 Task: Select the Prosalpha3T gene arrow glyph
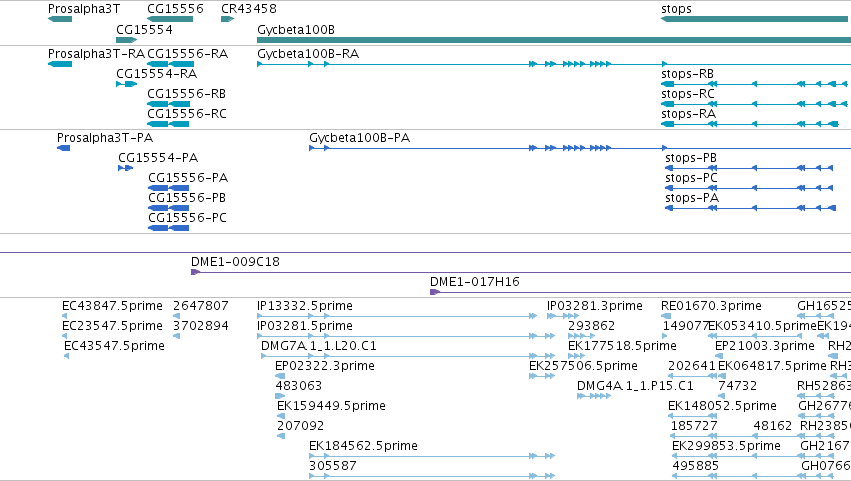[60, 20]
